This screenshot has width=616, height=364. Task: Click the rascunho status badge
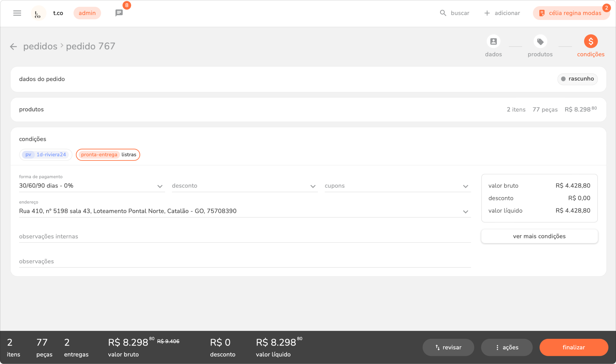pos(577,79)
